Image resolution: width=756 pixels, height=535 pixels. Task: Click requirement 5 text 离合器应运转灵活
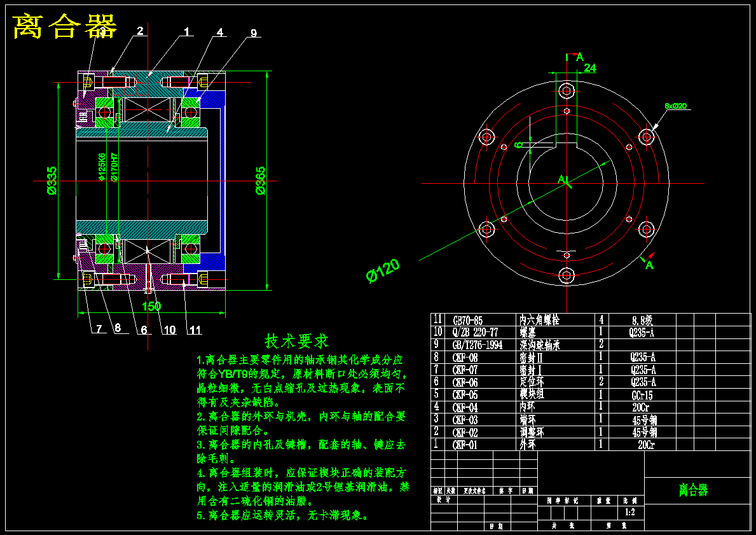(x=283, y=516)
